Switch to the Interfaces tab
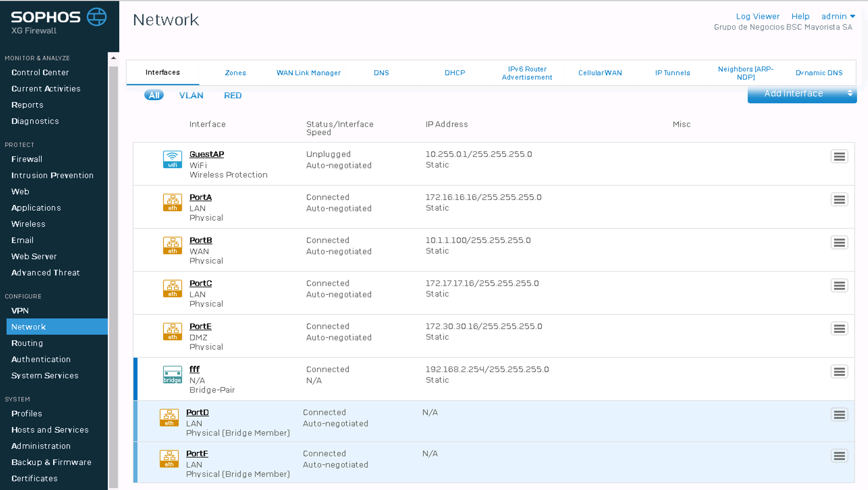Viewport: 868px width, 490px height. (x=163, y=73)
